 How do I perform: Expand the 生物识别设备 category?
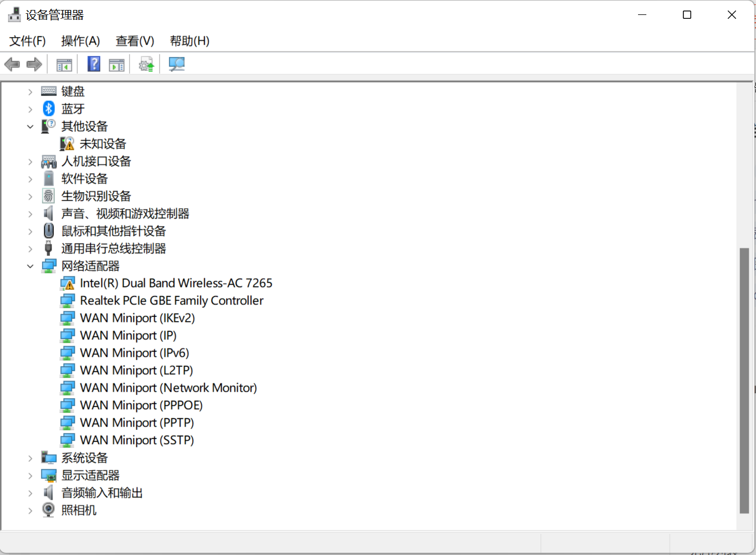30,196
